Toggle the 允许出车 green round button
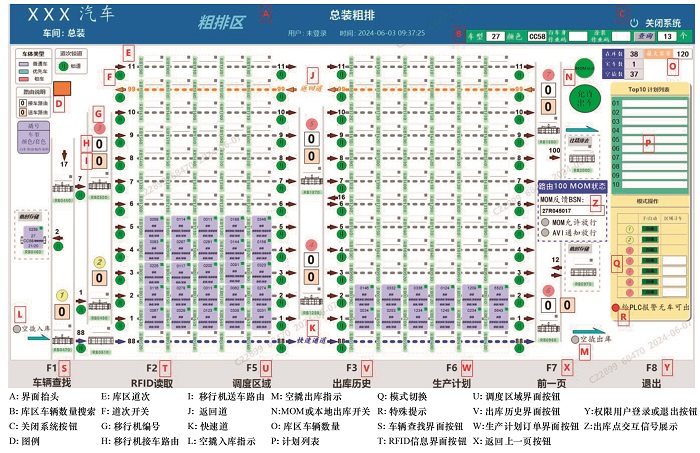The height and width of the screenshot is (453, 700). (584, 99)
